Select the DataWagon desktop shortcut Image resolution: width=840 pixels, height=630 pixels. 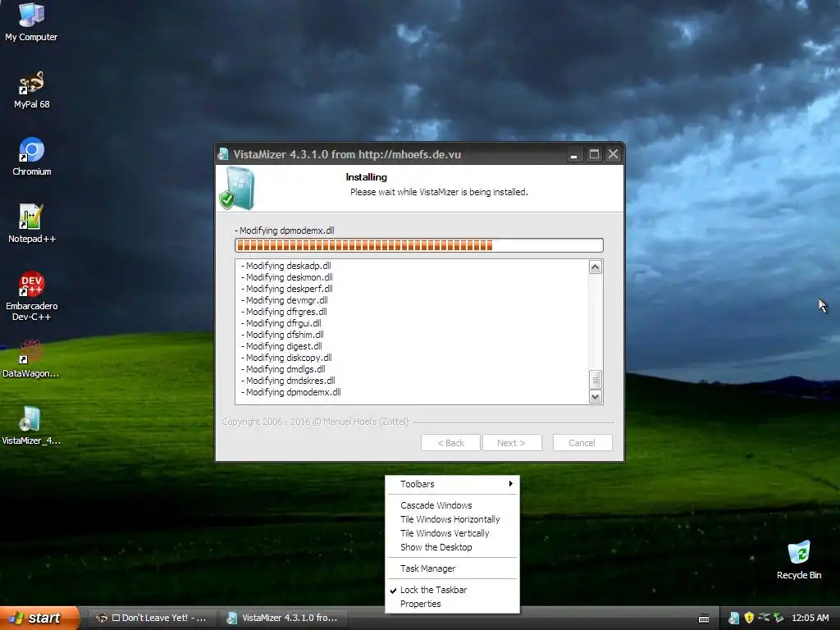tap(31, 358)
